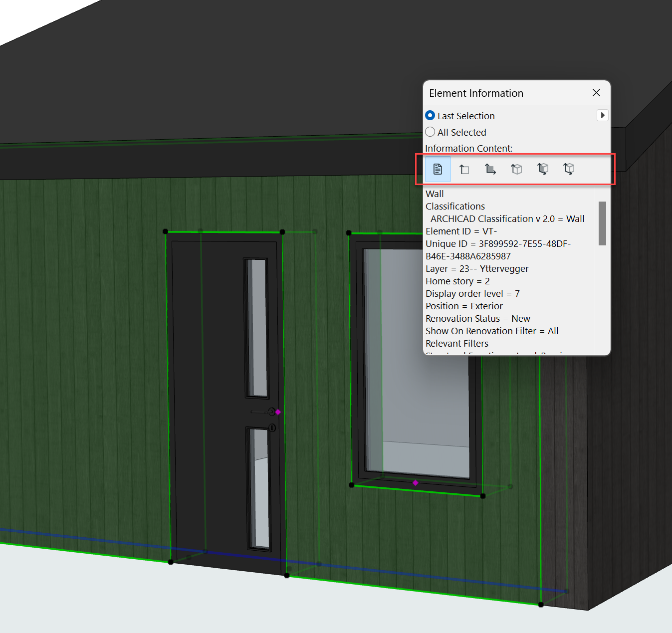Viewport: 672px width, 633px height.
Task: Click the Layer = 23-- Yttervegger line
Action: point(477,268)
